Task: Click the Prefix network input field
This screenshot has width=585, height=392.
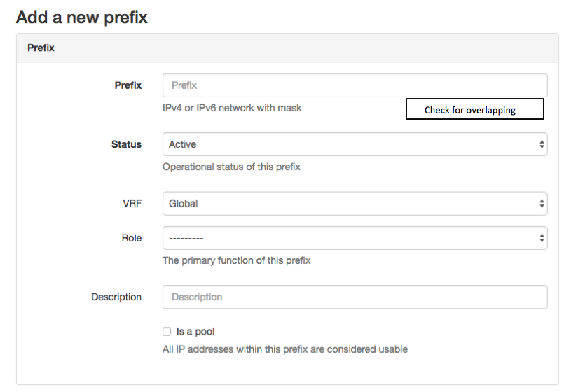Action: pos(355,85)
